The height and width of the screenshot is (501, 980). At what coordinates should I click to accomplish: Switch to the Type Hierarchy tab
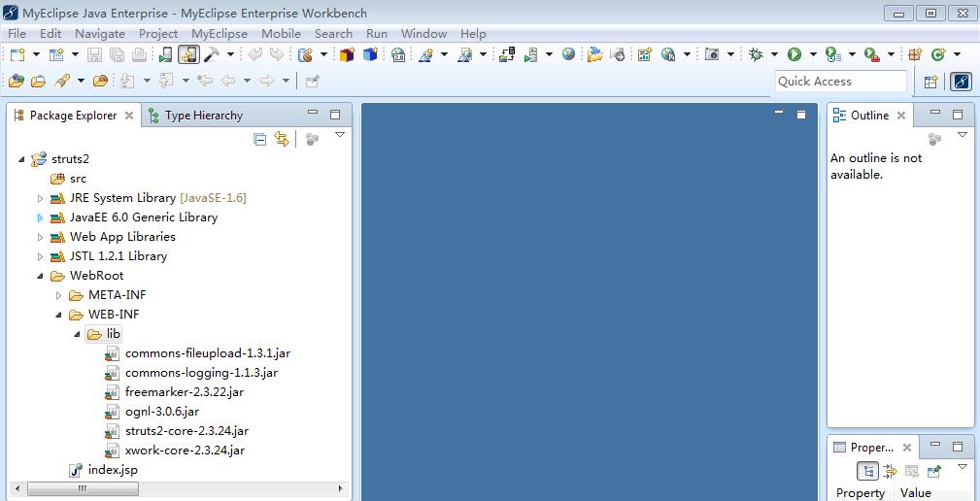click(x=195, y=116)
